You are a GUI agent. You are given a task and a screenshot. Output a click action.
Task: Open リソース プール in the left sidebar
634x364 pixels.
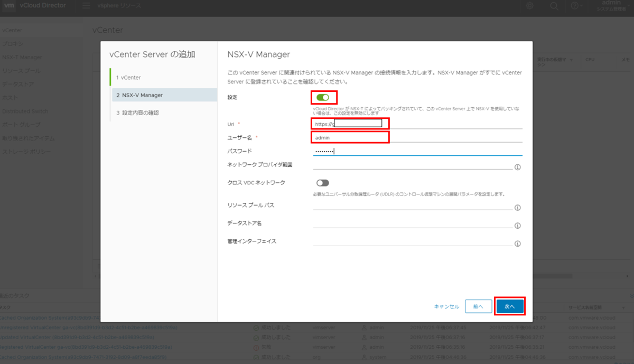21,70
